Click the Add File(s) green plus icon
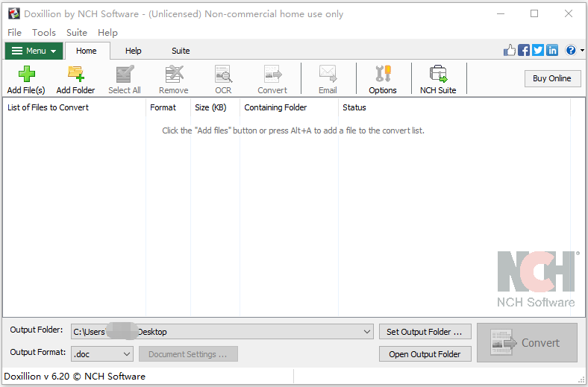 click(26, 74)
